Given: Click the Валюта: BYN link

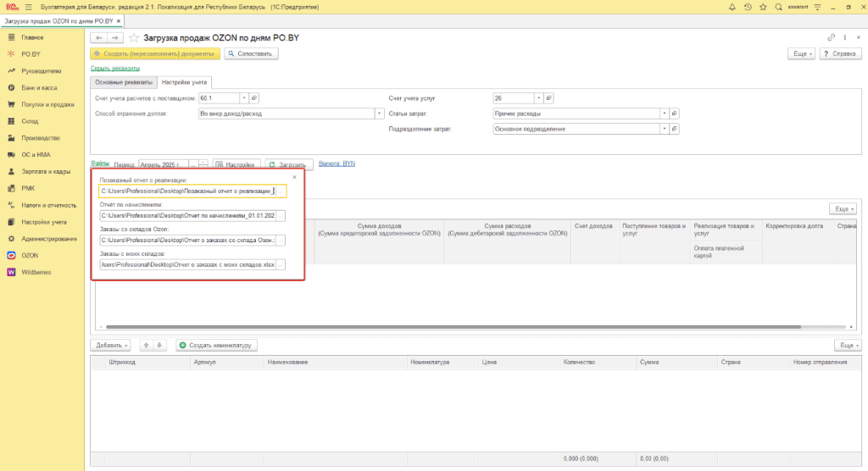Looking at the screenshot, I should point(337,163).
